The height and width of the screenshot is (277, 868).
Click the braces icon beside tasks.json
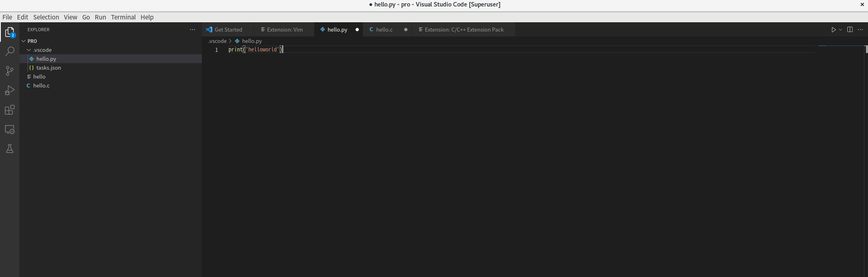click(x=32, y=68)
